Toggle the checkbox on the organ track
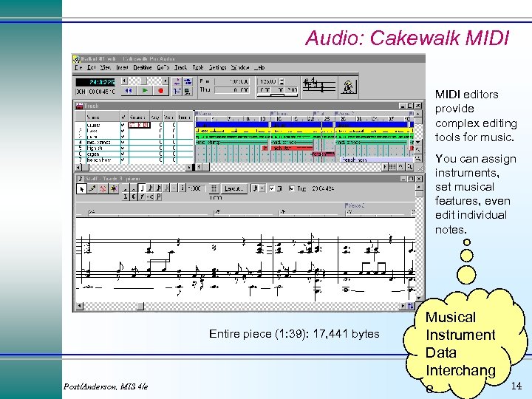This screenshot has height=399, width=532. [x=123, y=154]
